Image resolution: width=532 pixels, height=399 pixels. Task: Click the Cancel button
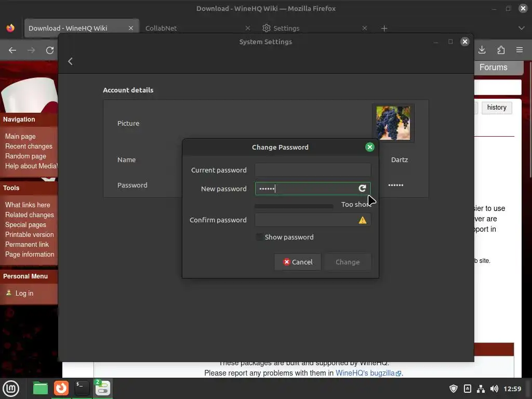[x=298, y=262]
